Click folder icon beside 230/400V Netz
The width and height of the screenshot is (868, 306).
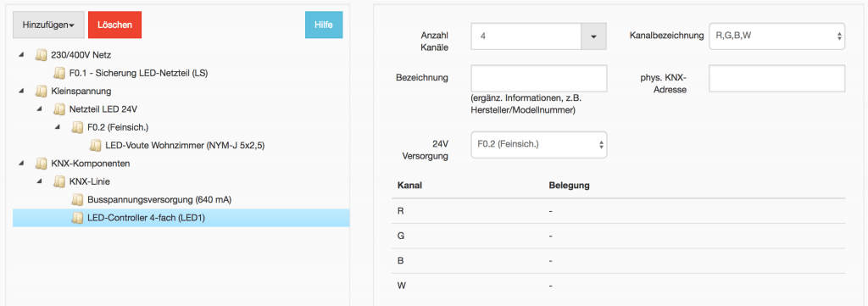[41, 55]
